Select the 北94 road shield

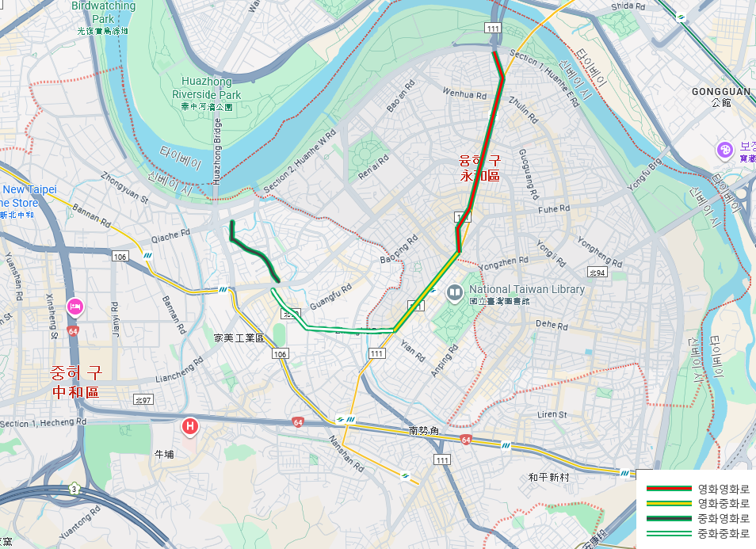tap(598, 273)
